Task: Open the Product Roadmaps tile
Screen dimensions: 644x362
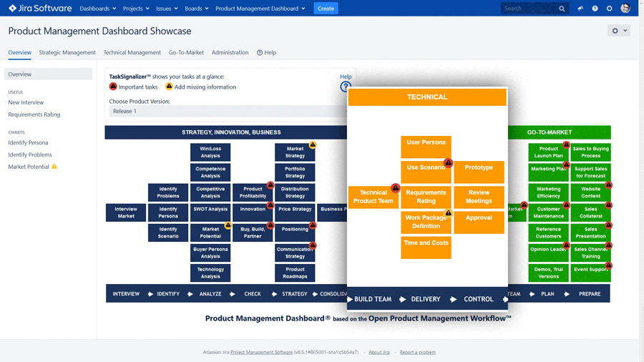Action: point(295,273)
